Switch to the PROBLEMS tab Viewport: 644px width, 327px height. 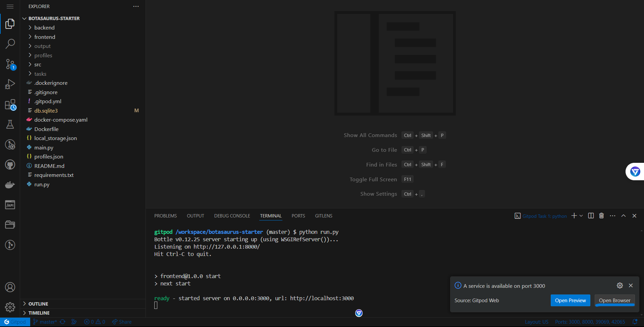[165, 216]
